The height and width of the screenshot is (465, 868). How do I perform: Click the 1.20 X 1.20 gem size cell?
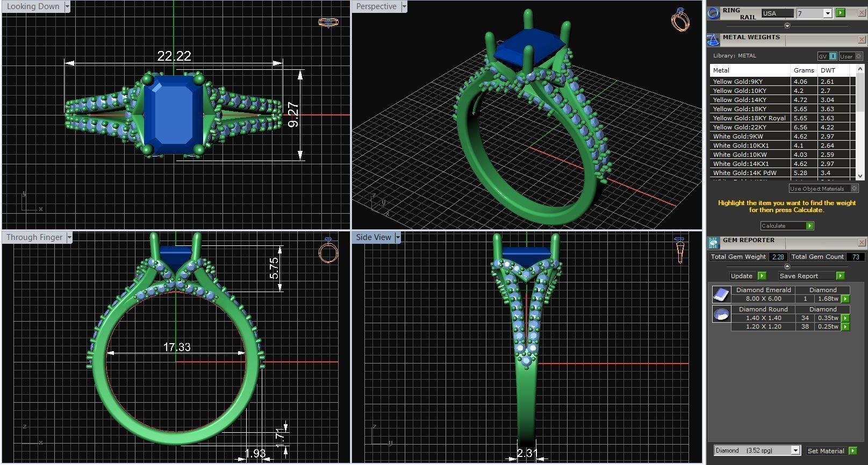pos(763,327)
